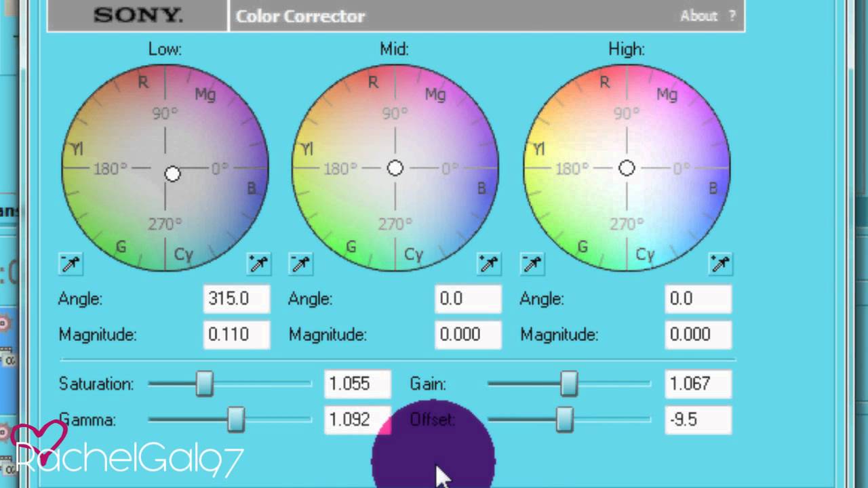Select the Mid Angle input field
868x488 pixels.
click(x=468, y=299)
